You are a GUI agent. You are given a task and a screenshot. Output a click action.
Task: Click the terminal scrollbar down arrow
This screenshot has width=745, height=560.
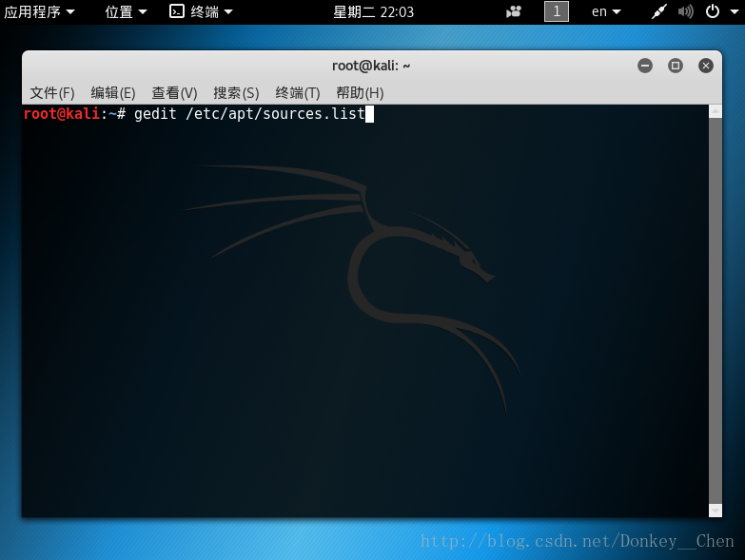pyautogui.click(x=716, y=511)
